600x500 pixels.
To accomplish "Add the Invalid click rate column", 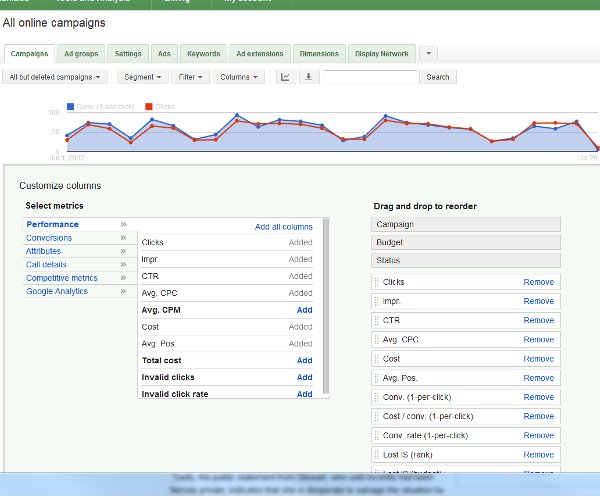I will (x=305, y=394).
